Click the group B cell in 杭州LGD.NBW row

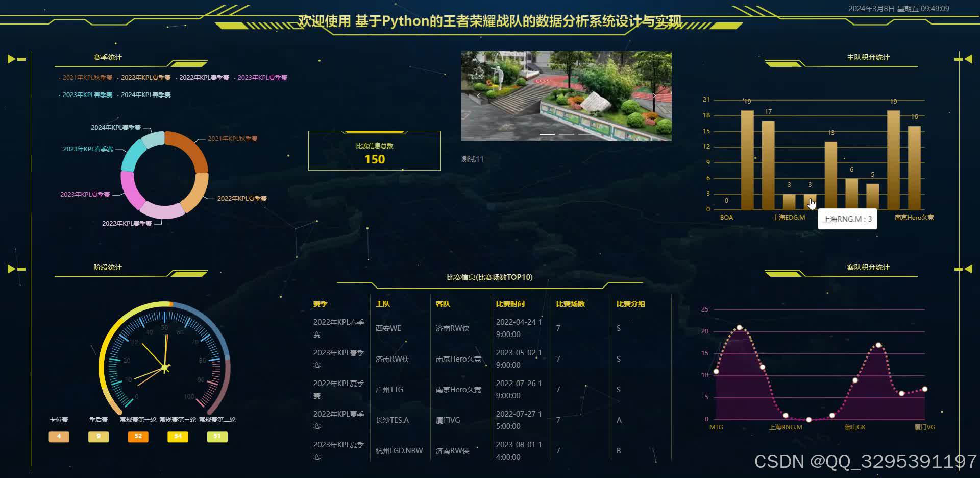pyautogui.click(x=619, y=451)
